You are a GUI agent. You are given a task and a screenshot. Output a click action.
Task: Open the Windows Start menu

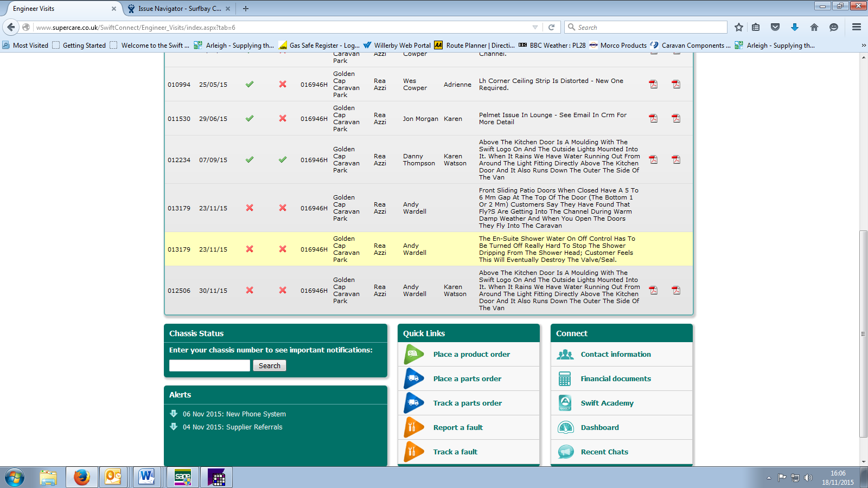(15, 478)
